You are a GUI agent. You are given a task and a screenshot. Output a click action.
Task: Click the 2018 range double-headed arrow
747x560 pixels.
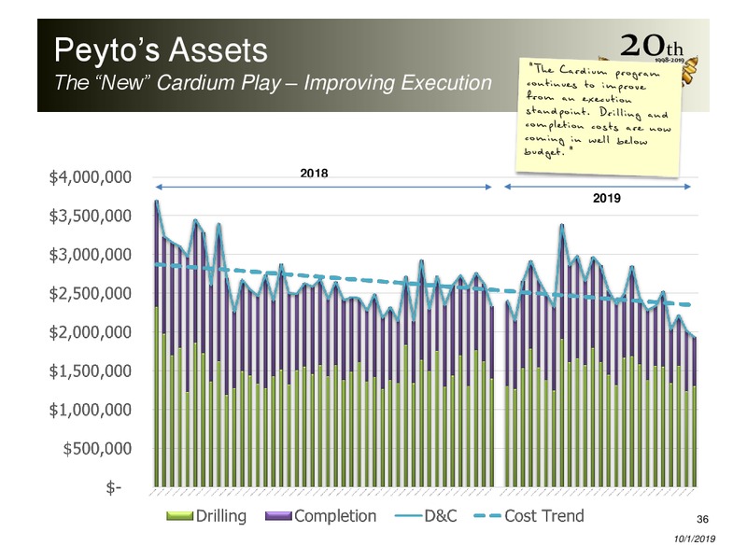(323, 188)
